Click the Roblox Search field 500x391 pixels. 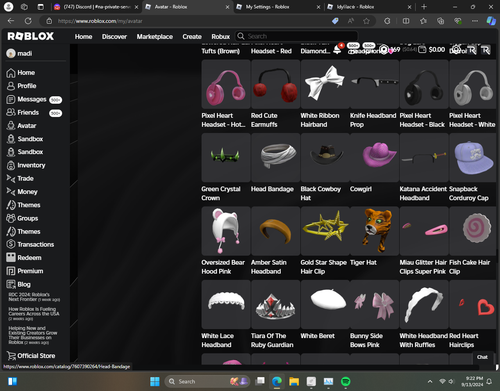pos(296,36)
